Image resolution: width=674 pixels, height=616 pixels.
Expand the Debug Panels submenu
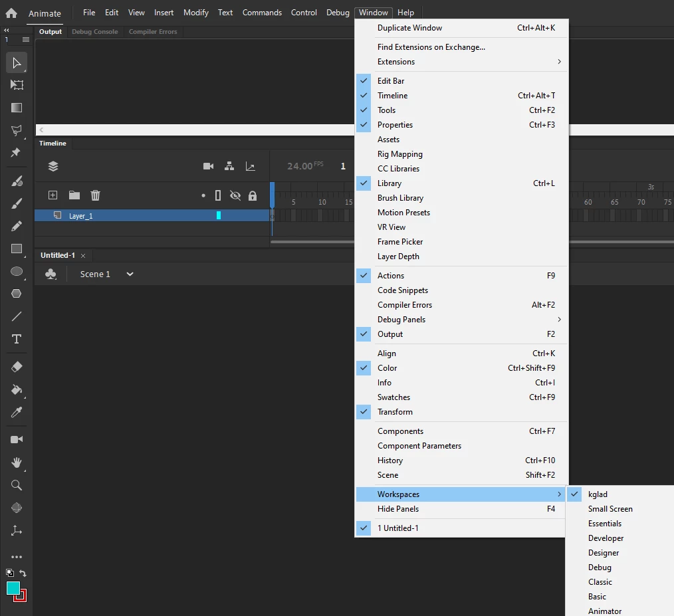[462, 320]
